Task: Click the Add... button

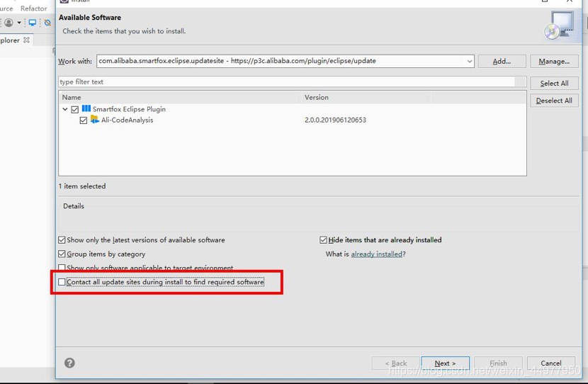Action: click(x=502, y=61)
